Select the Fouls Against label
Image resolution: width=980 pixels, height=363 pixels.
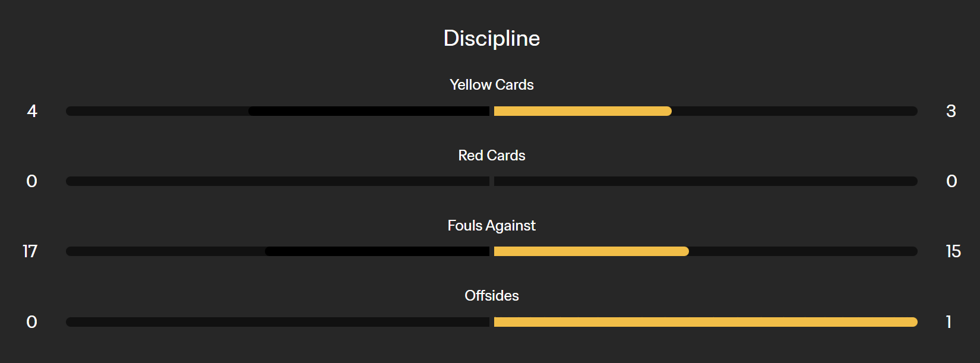pos(491,226)
